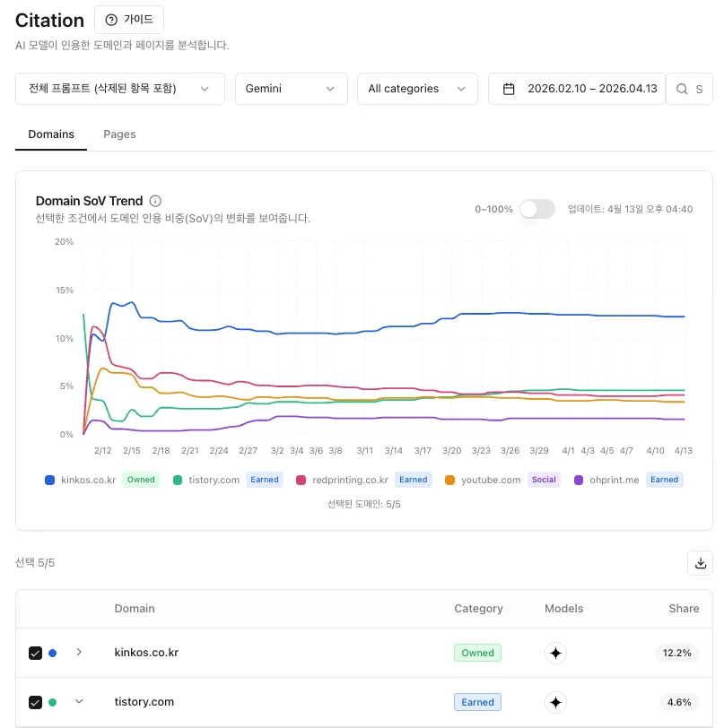The image size is (724, 728).
Task: Click the download icon above the table
Action: (700, 563)
